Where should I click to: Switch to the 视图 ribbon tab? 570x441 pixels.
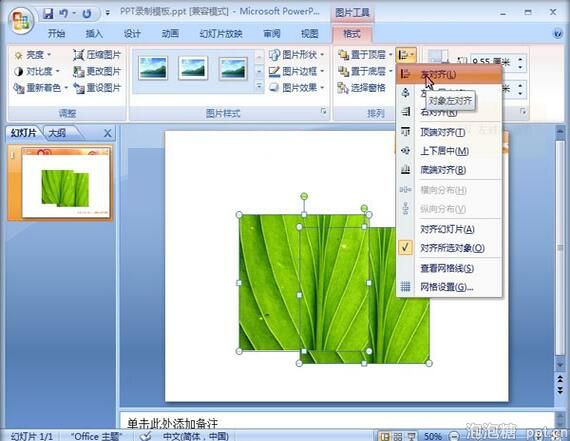[x=309, y=34]
